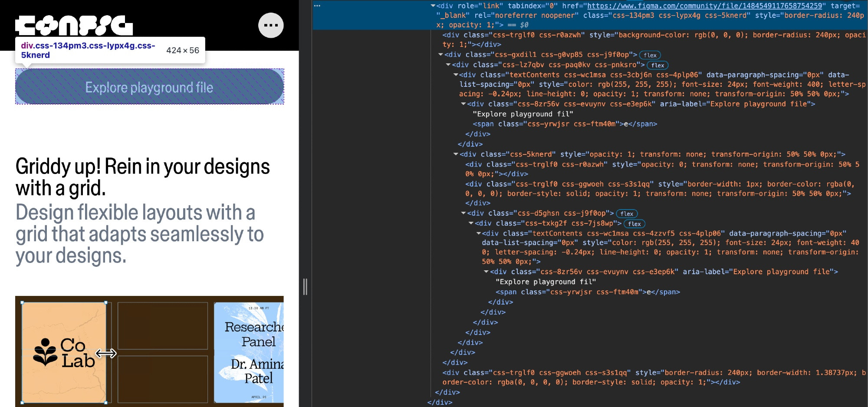868x407 pixels.
Task: Click the Config logo
Action: [x=74, y=26]
